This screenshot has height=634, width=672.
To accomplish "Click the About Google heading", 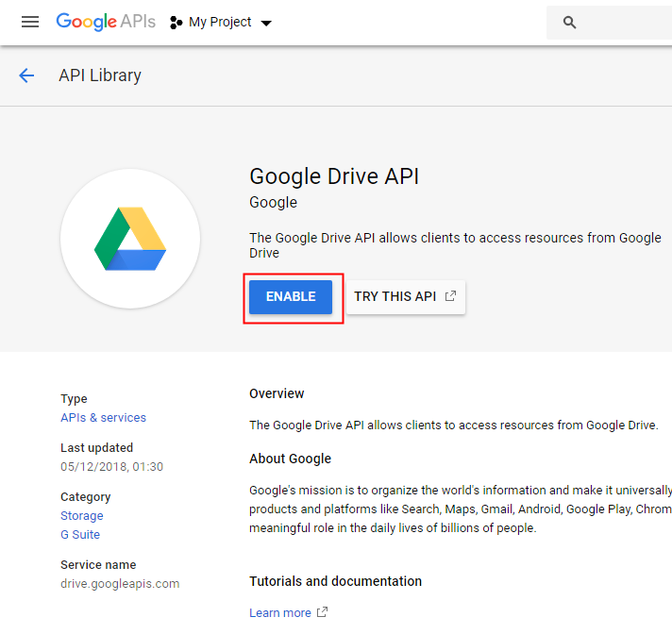I will (290, 459).
